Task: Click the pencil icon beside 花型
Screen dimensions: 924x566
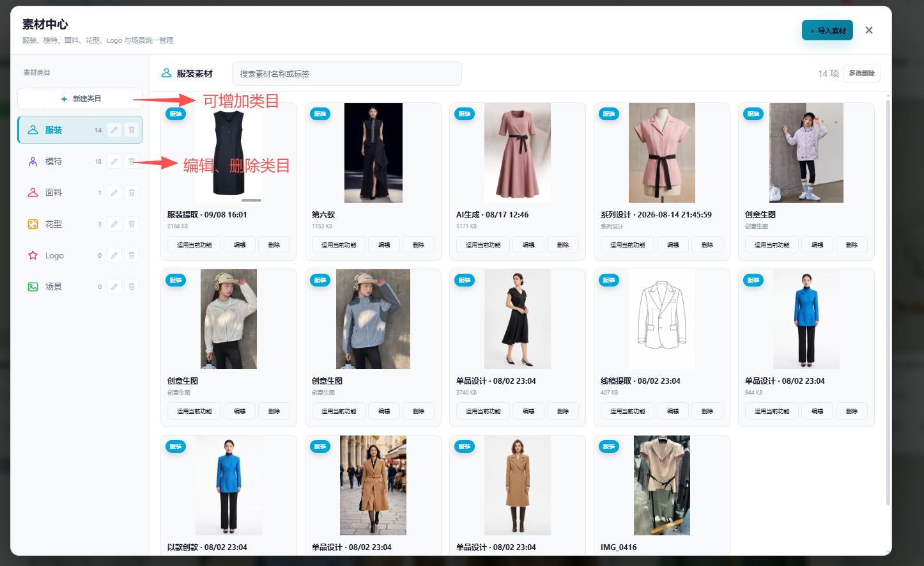Action: 114,224
